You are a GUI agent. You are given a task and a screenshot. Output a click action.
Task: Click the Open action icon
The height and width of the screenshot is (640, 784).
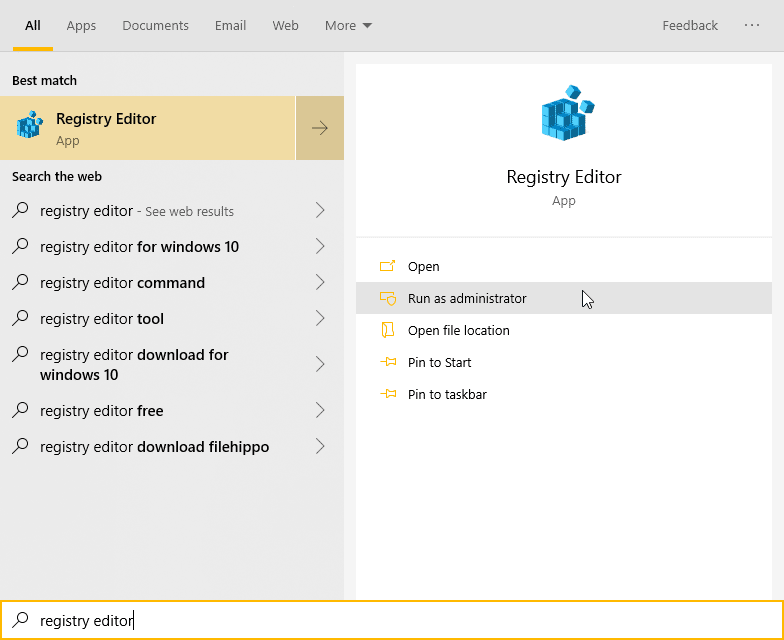(x=388, y=266)
